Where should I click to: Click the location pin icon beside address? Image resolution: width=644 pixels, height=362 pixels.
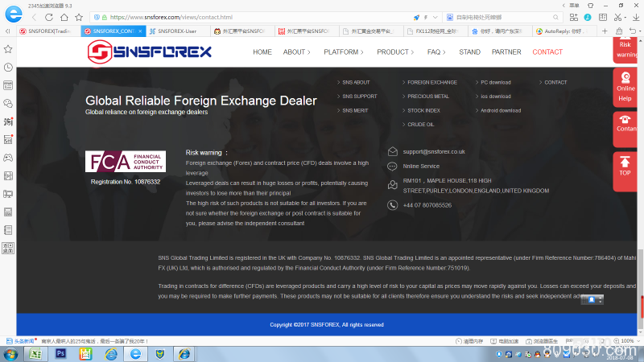[x=392, y=185]
